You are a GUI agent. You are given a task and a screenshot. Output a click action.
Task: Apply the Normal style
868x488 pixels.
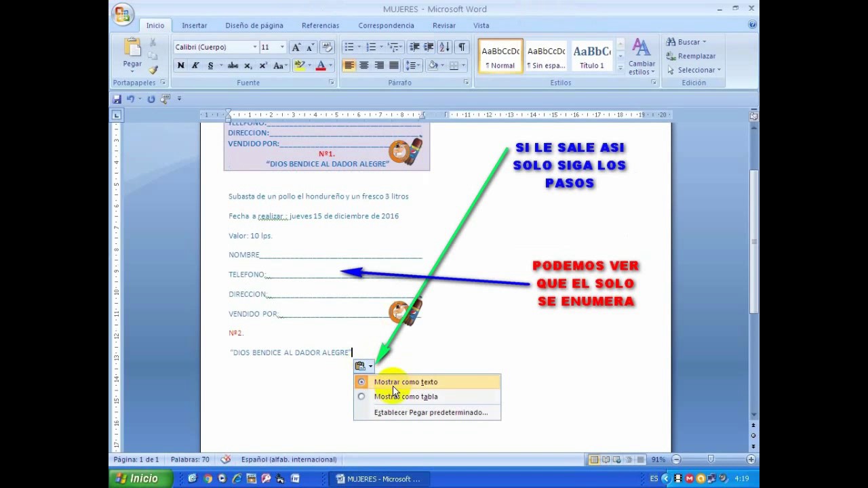tap(500, 56)
